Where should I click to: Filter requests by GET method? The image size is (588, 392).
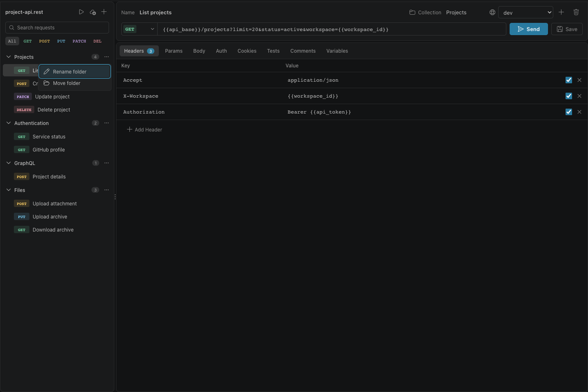28,41
